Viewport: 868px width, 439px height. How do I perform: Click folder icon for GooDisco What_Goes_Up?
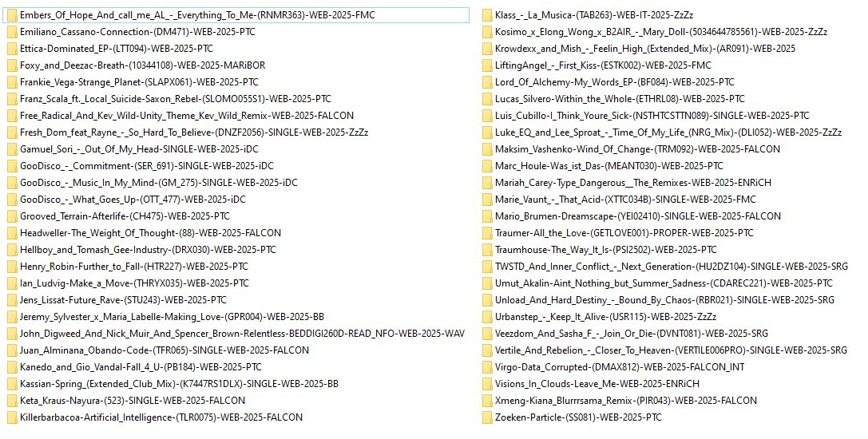[x=12, y=200]
